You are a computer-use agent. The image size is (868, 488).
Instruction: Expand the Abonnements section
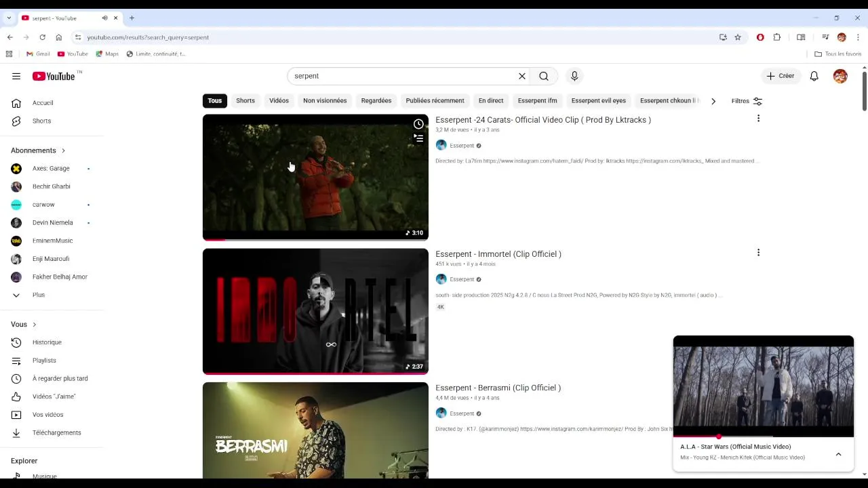pos(38,150)
